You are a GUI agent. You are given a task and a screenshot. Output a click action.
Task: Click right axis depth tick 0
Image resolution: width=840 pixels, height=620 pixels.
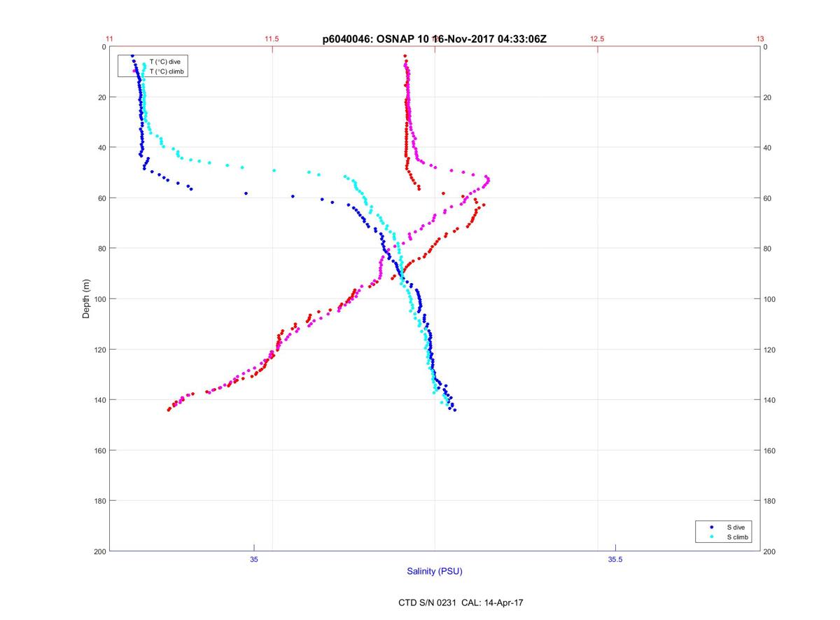coord(765,47)
